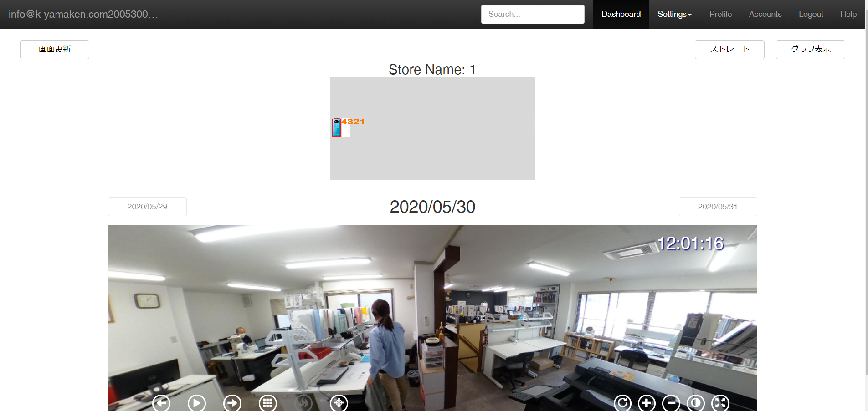Go to the Profile page
The width and height of the screenshot is (868, 411).
tap(720, 14)
